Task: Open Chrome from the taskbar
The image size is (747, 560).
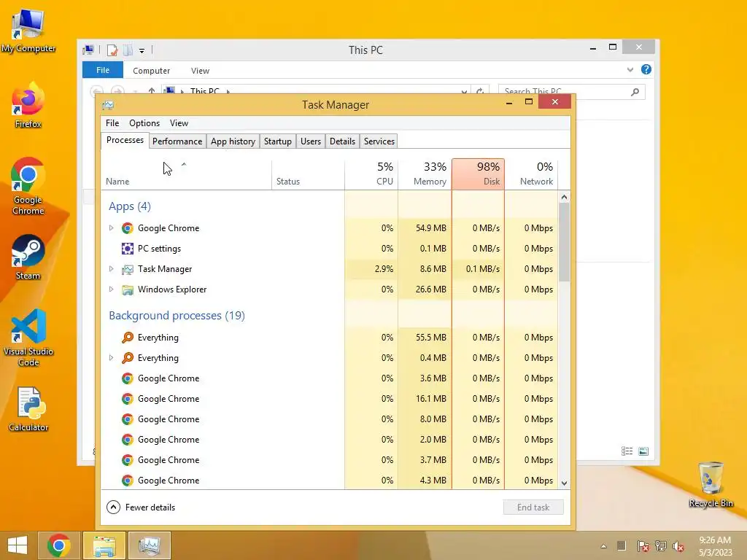Action: click(x=58, y=545)
